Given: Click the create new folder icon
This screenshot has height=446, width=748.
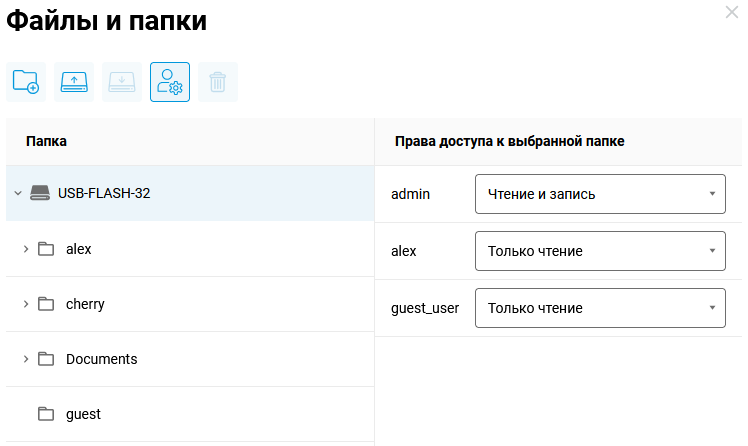Looking at the screenshot, I should point(26,82).
